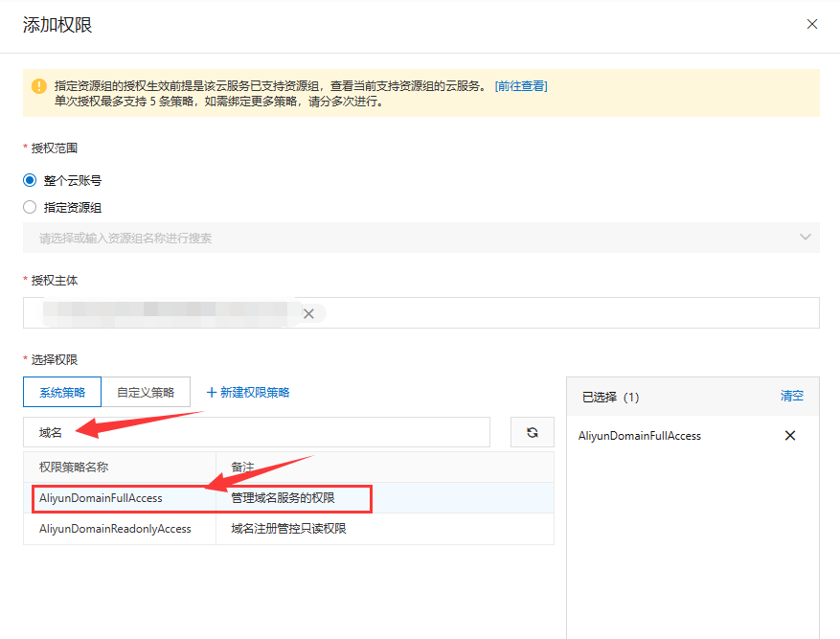This screenshot has height=639, width=840.
Task: Expand the resource group dropdown chevron
Action: click(805, 238)
